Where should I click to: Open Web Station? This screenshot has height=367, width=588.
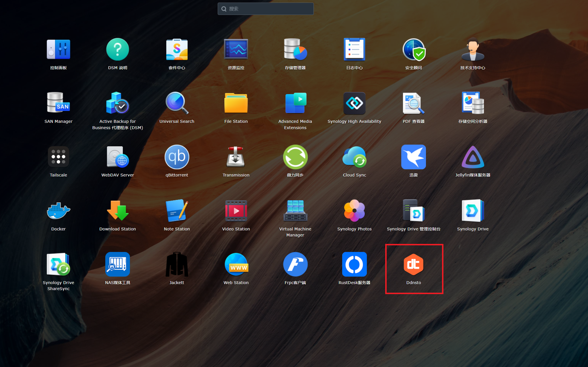(236, 265)
